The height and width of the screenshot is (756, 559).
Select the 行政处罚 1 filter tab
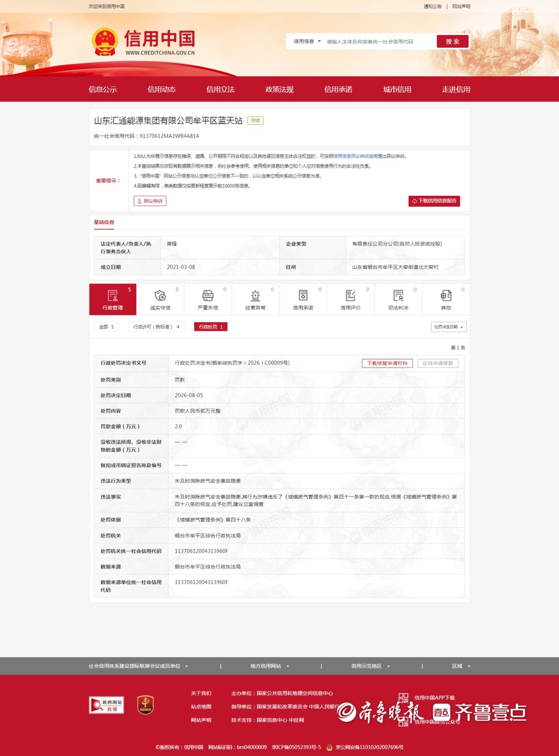pos(211,327)
